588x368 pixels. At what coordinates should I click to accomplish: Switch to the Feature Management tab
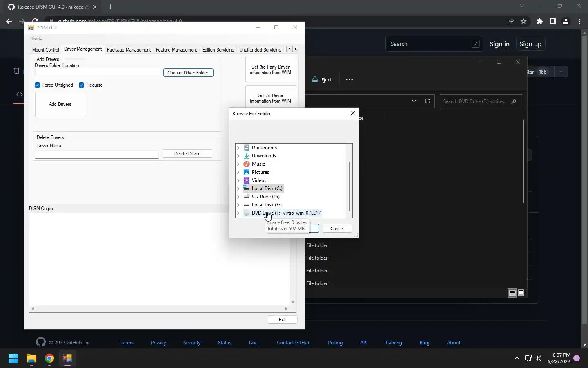click(176, 50)
